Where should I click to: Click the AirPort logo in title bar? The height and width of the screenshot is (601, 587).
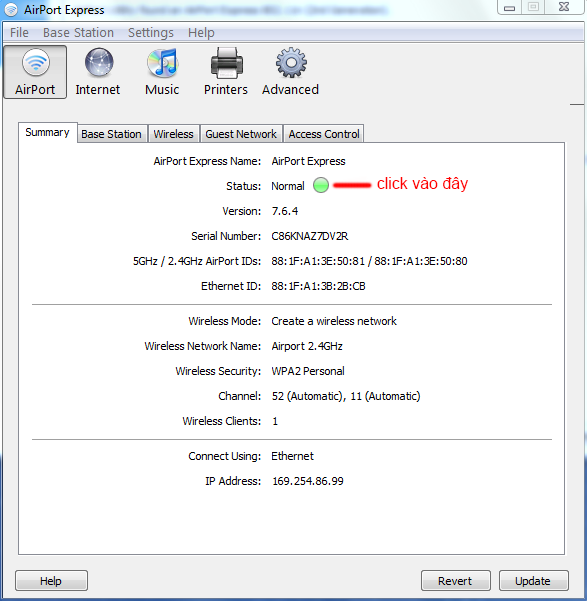[x=11, y=9]
